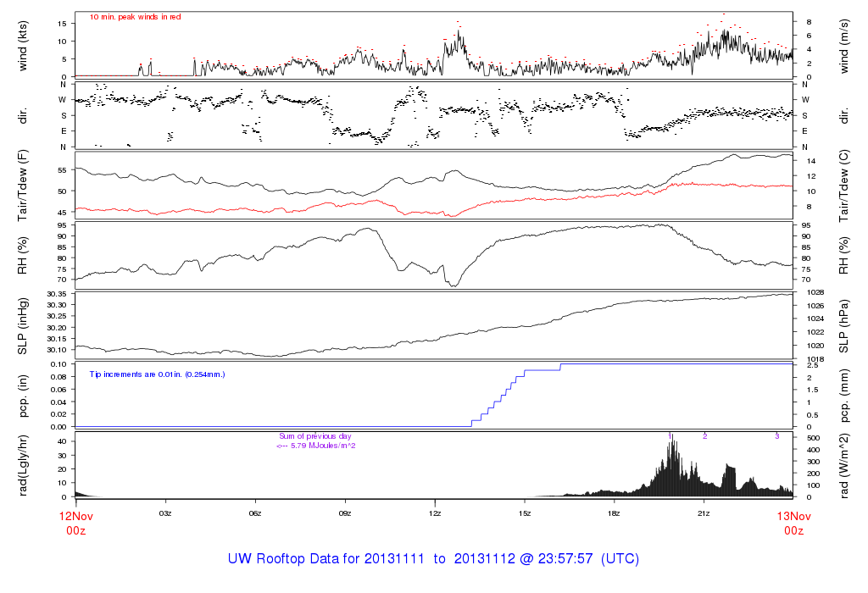Click the '12z' time axis tick label
Viewport: 868px width, 593px height.
tap(435, 513)
